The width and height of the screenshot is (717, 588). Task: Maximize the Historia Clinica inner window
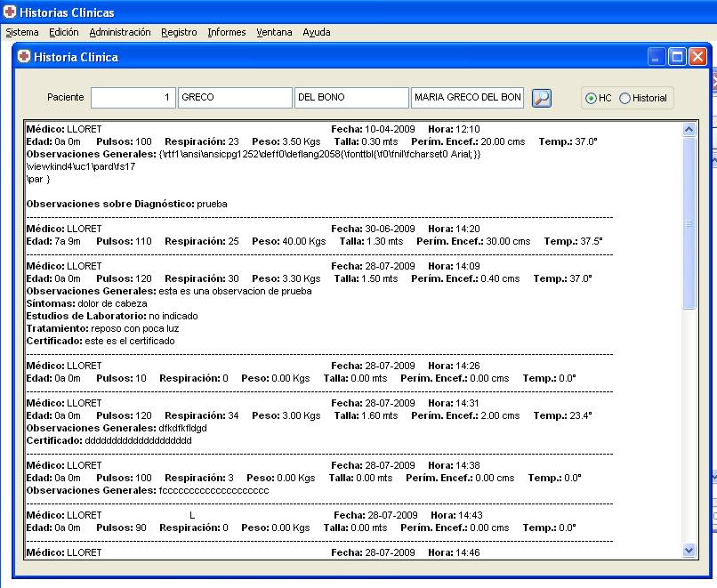click(x=677, y=57)
